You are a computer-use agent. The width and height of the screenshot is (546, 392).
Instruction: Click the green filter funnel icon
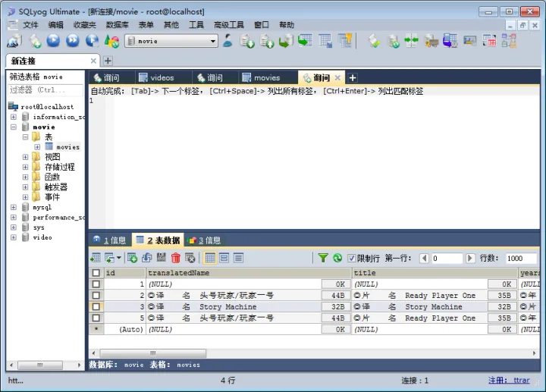pos(323,259)
